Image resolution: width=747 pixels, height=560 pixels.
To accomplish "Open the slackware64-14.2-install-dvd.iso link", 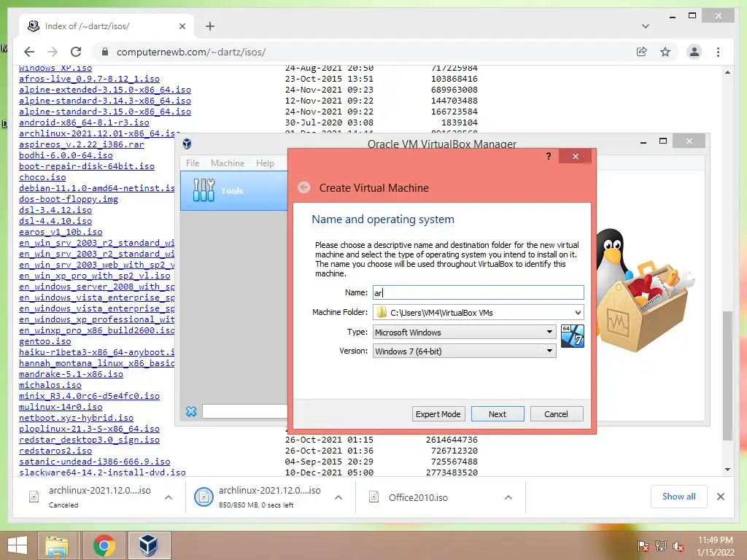I will 102,472.
